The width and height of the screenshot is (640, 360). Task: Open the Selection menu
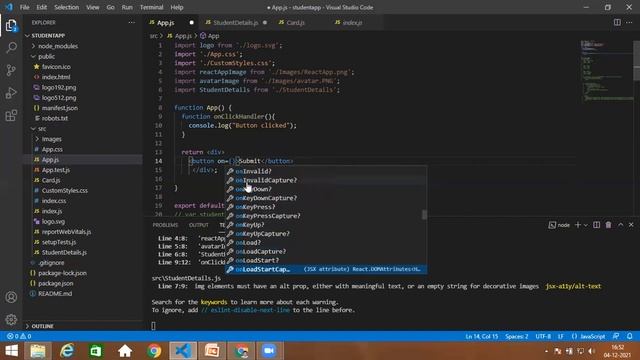[67, 7]
